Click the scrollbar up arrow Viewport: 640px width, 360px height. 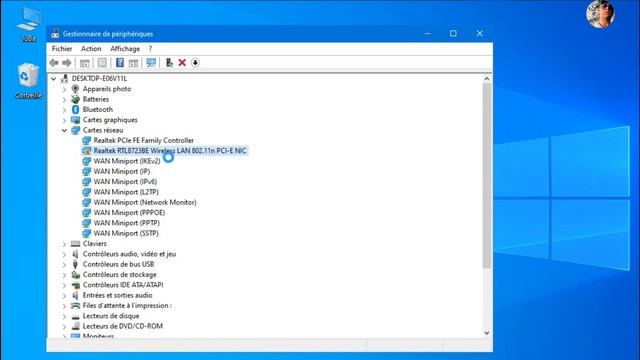click(487, 79)
